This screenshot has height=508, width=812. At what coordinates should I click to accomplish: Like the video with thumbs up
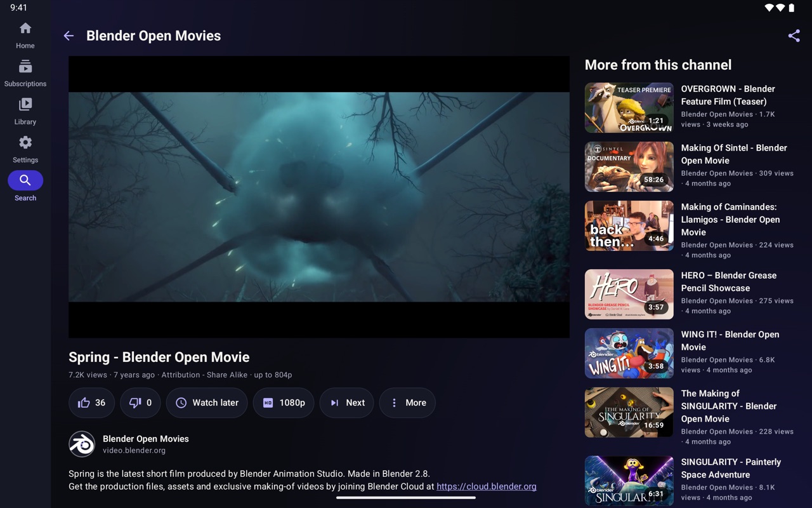tap(91, 403)
